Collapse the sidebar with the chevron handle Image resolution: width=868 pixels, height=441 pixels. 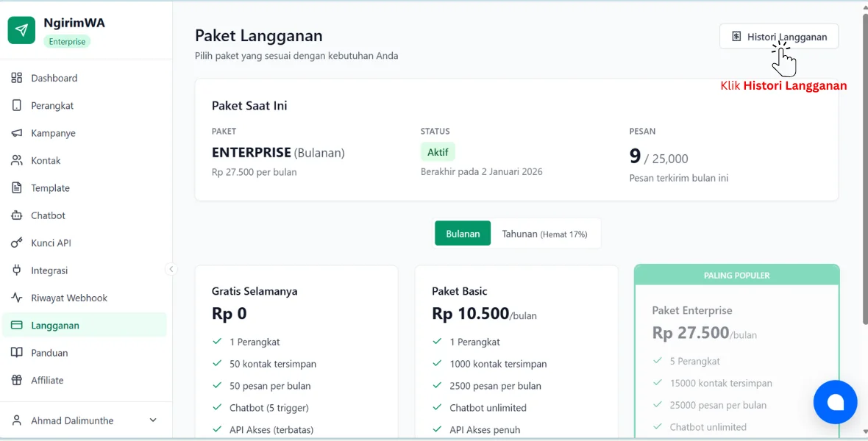[x=171, y=269]
